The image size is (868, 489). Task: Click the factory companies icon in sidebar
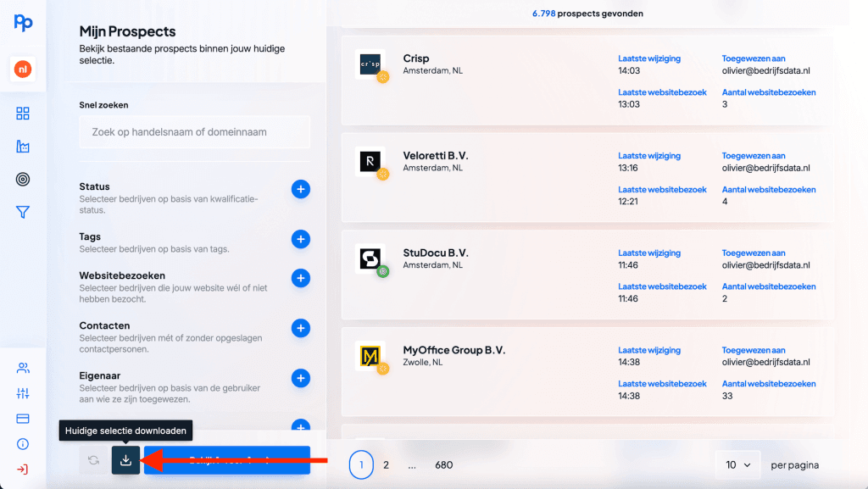pyautogui.click(x=23, y=147)
